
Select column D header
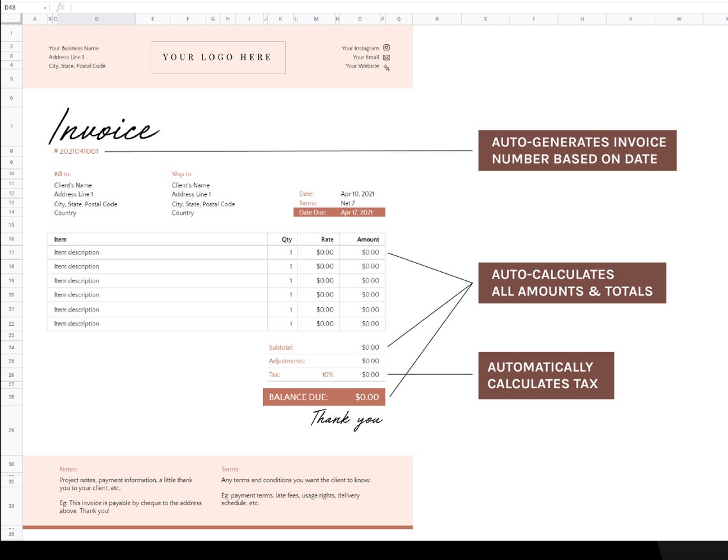96,19
